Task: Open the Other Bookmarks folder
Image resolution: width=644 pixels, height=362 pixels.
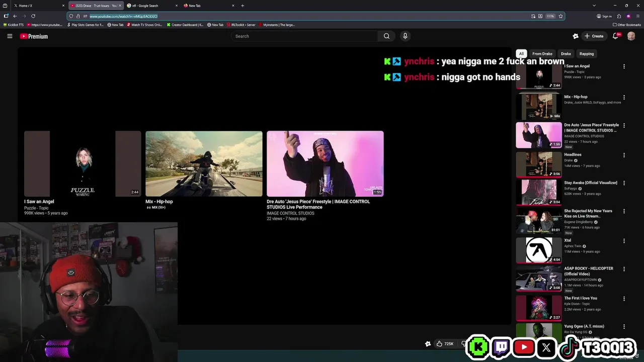Action: [627, 25]
